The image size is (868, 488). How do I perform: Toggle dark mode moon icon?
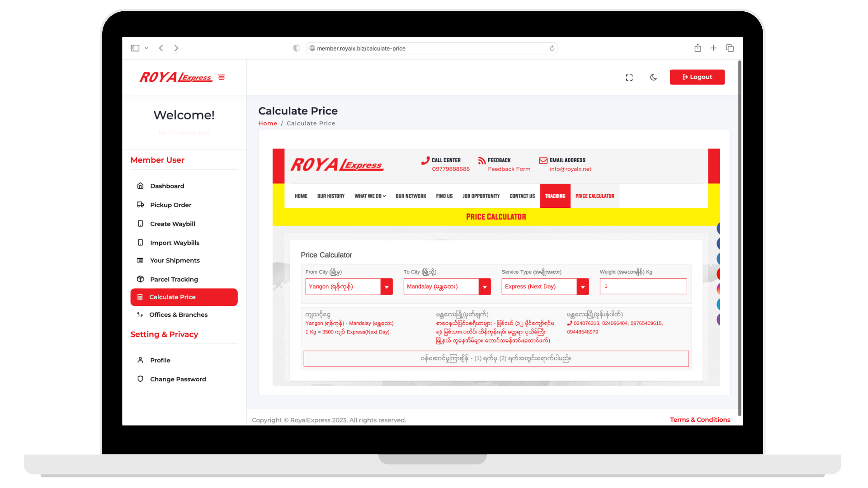[653, 77]
